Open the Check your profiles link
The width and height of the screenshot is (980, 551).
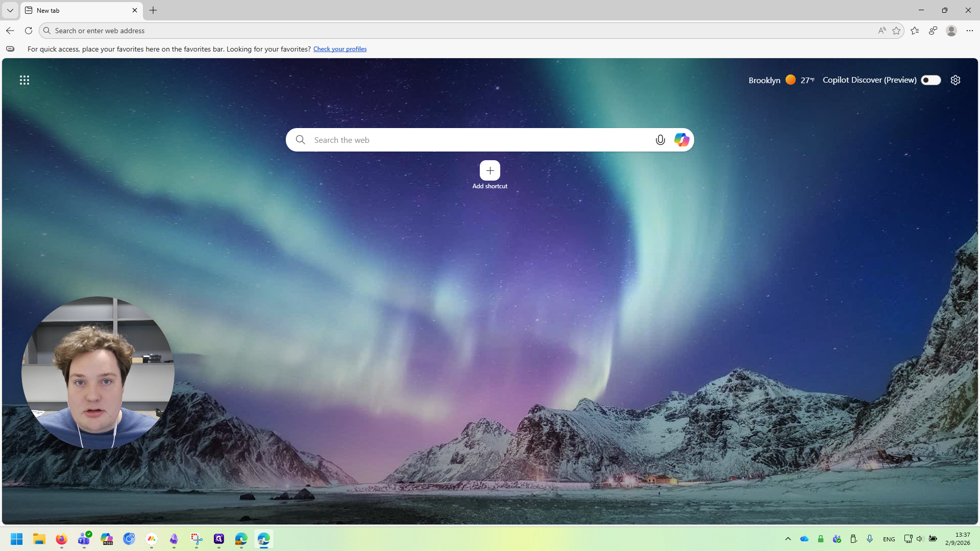pyautogui.click(x=340, y=49)
